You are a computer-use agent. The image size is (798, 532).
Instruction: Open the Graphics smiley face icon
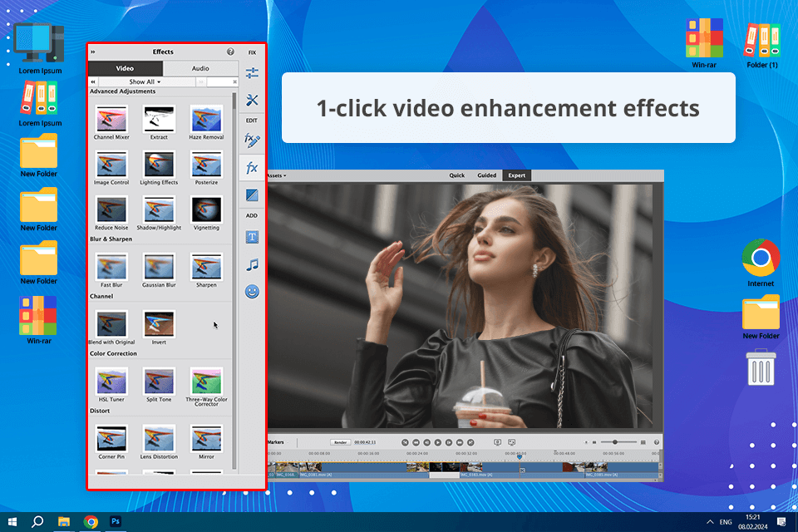(x=252, y=292)
